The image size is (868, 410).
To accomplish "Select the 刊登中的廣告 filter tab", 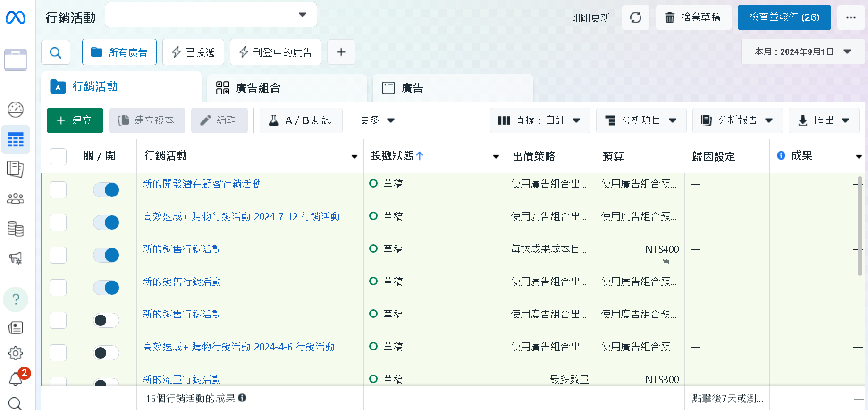I will (x=276, y=52).
